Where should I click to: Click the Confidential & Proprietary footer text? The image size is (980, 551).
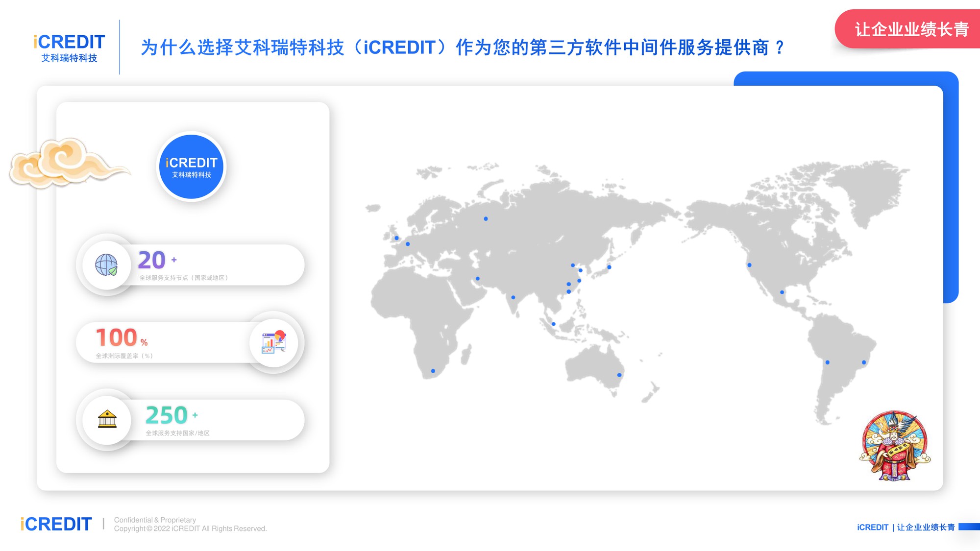pos(155,520)
